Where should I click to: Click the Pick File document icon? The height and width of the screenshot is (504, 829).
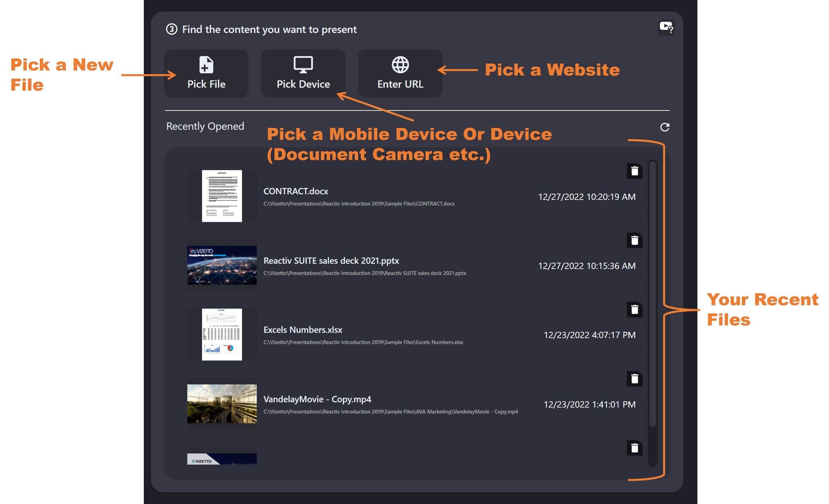coord(206,64)
